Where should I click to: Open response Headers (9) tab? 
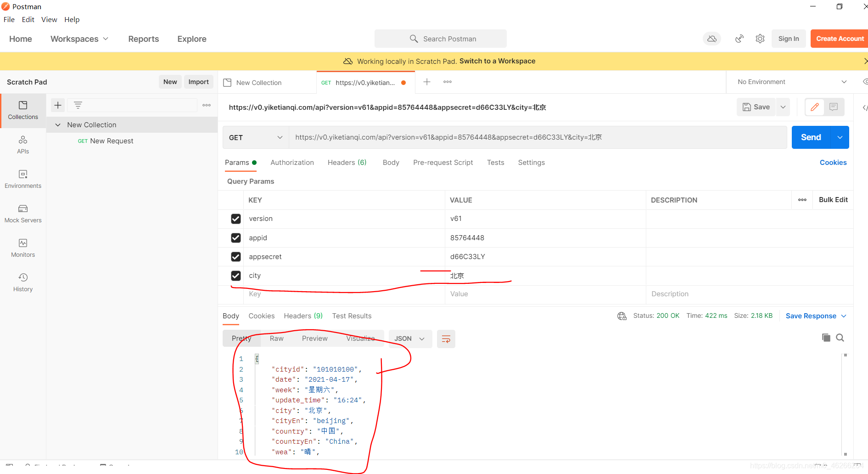[x=303, y=316]
